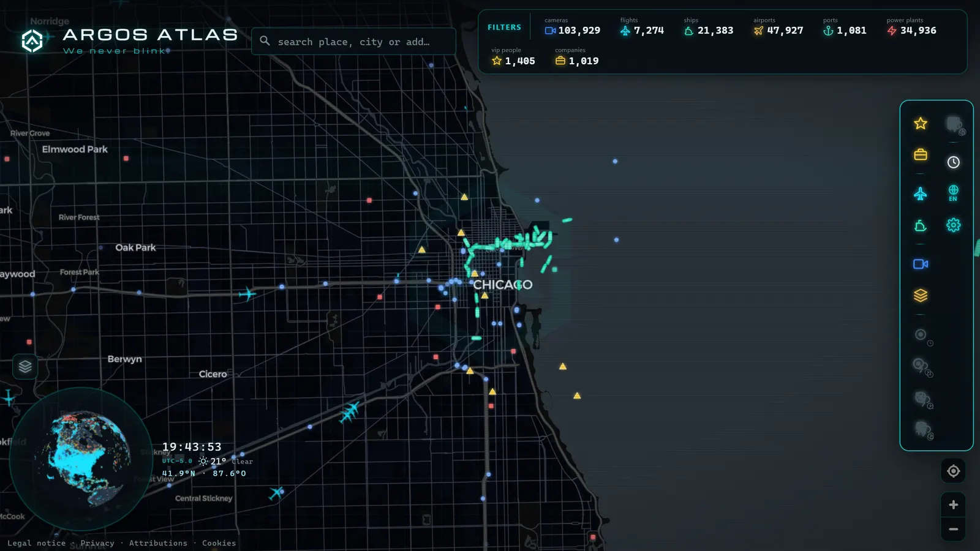Select the video camera icon in sidebar
This screenshot has height=551, width=980.
pos(920,264)
